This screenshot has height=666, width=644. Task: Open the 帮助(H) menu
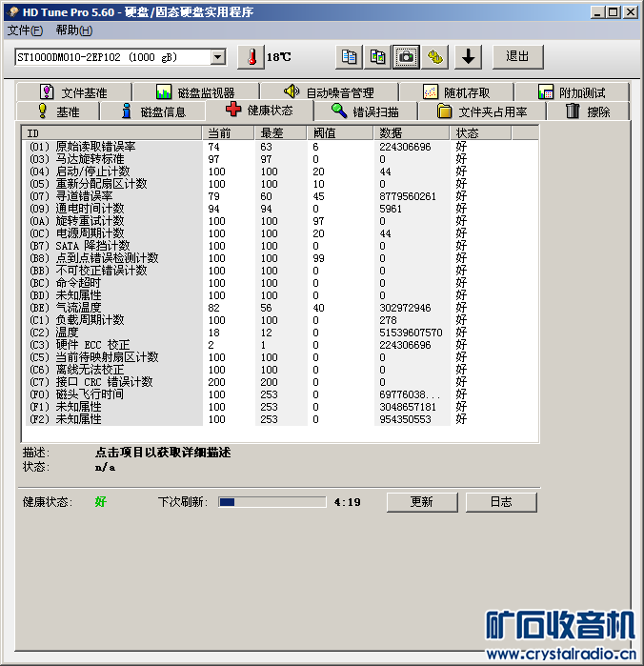74,30
